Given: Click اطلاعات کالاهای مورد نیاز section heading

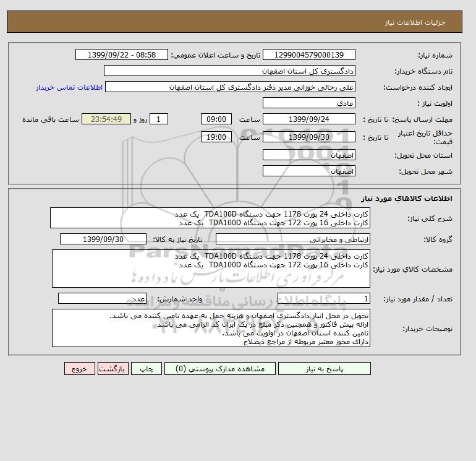Looking at the screenshot, I should [407, 199].
